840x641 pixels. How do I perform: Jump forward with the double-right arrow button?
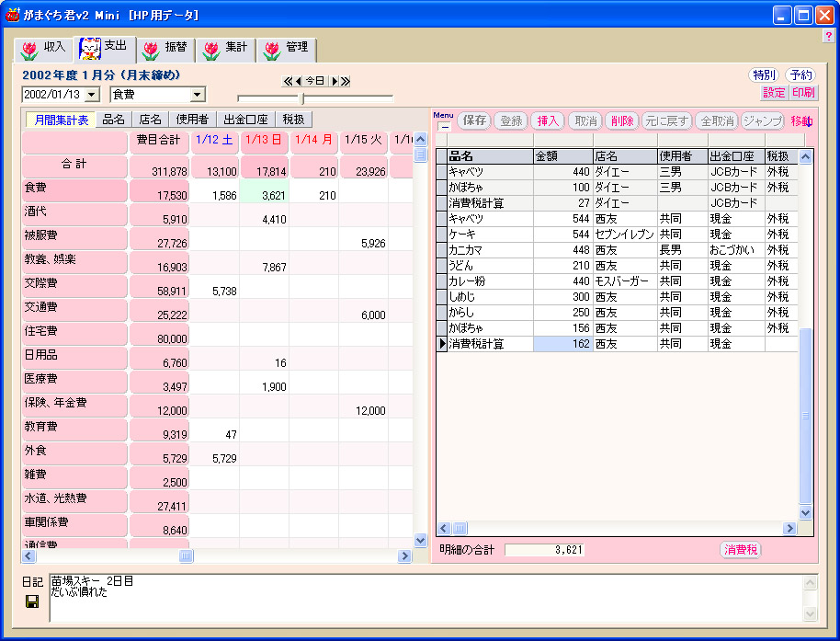(346, 81)
